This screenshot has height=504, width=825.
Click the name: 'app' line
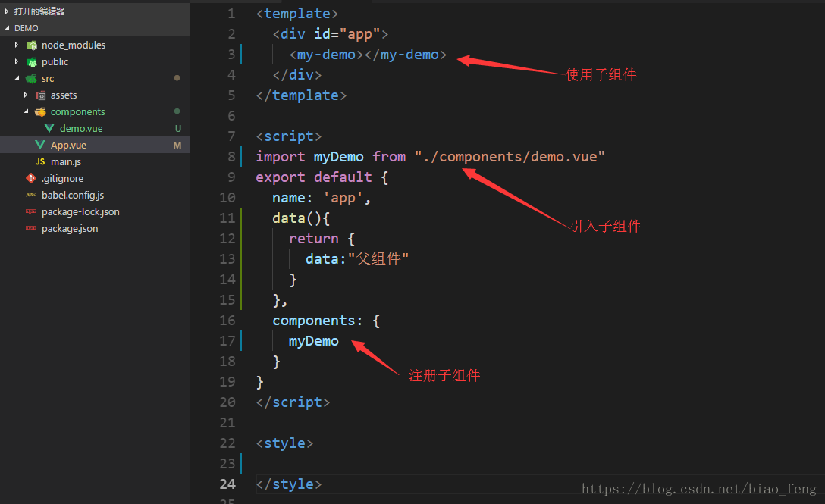(x=322, y=198)
